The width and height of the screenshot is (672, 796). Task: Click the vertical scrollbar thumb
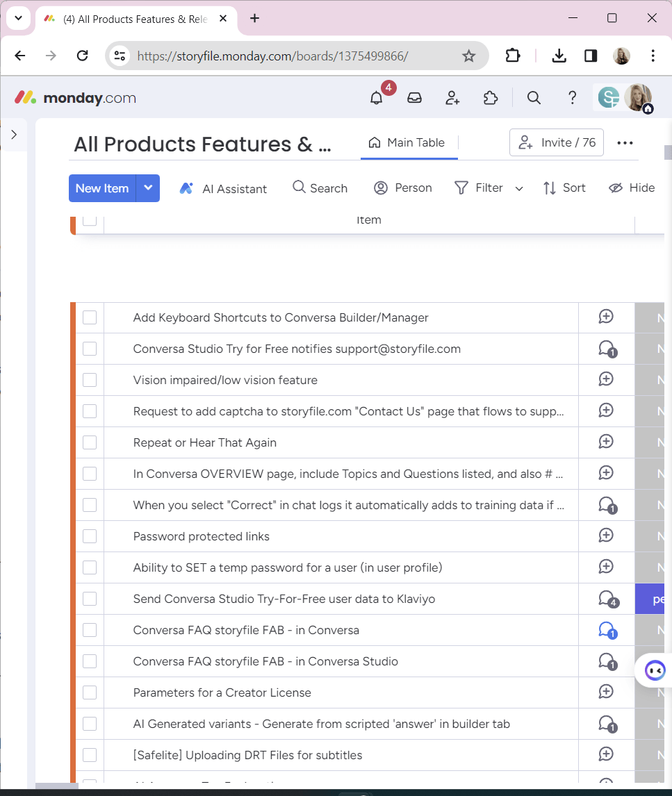668,152
